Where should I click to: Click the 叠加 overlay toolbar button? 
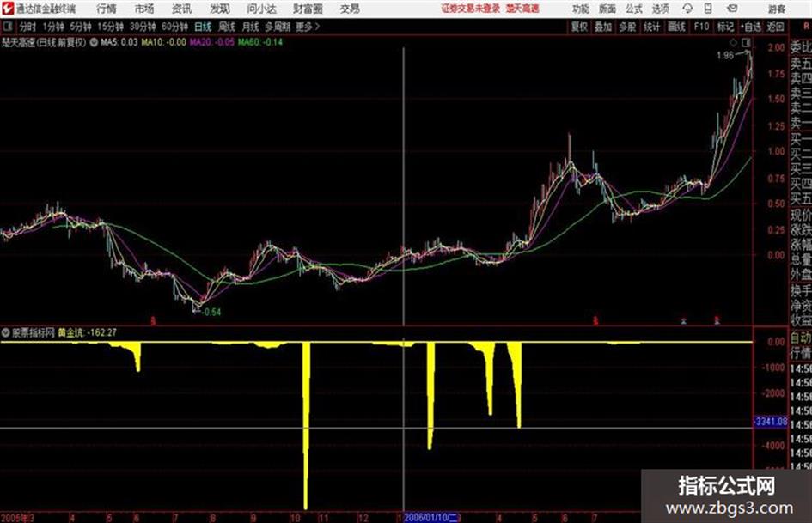[603, 27]
